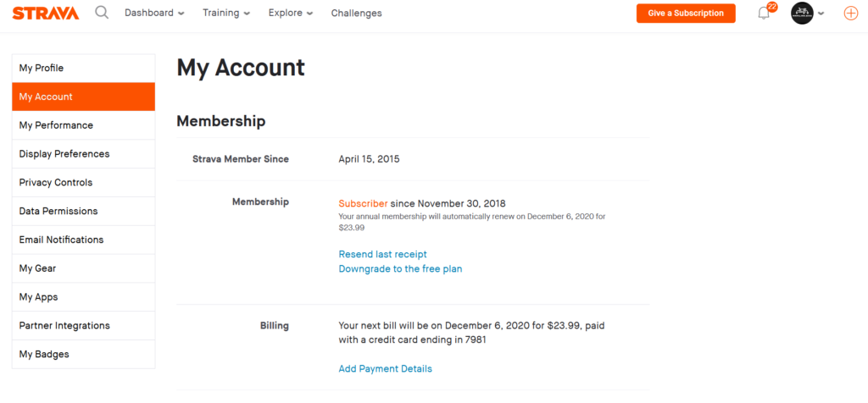This screenshot has width=868, height=403.
Task: Click the orange Subscriber text
Action: click(x=363, y=203)
